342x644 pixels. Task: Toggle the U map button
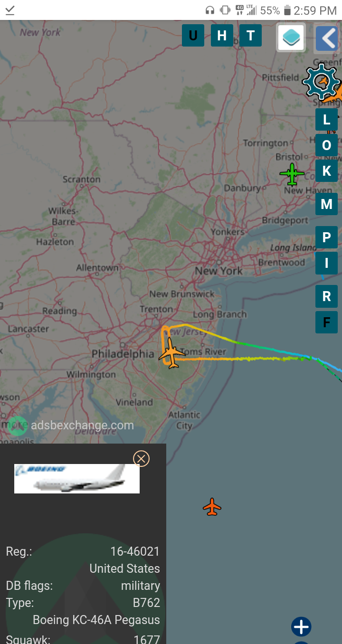(x=193, y=36)
